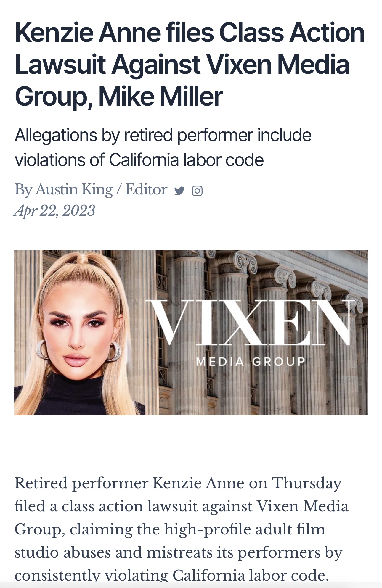
Task: Click 'Mike Miller' in the headline
Action: pos(160,96)
